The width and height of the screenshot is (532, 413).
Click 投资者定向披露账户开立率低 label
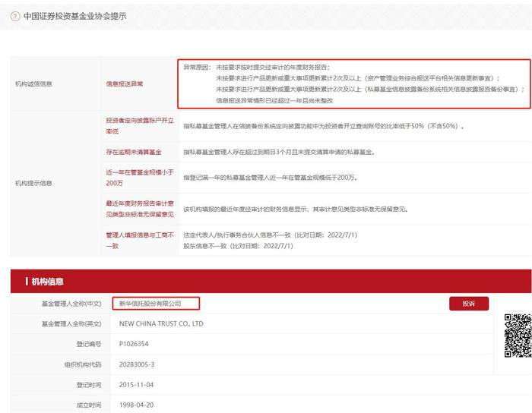tap(140, 126)
